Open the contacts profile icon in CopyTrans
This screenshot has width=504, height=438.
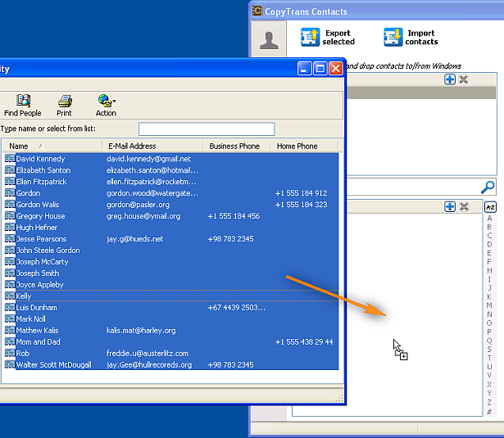269,40
